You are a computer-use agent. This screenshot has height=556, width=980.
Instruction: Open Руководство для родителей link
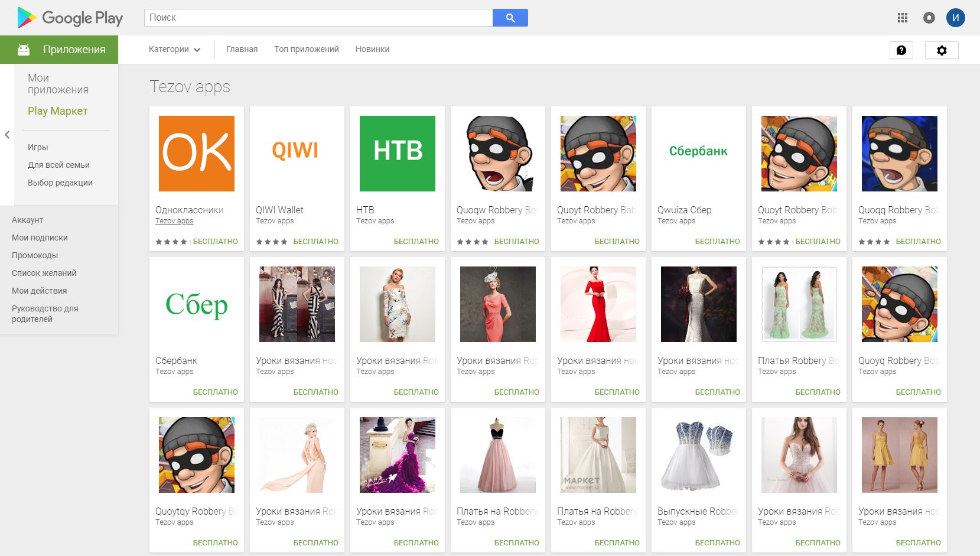45,314
